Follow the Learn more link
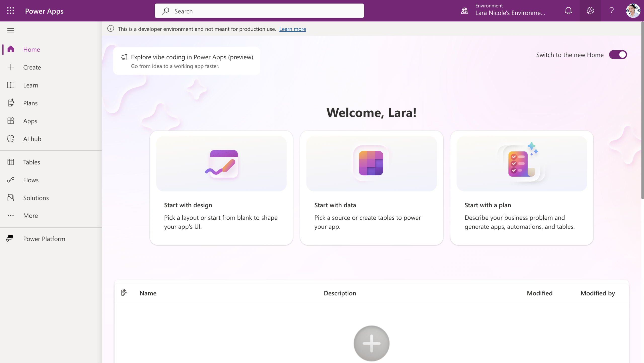This screenshot has width=644, height=363. click(292, 29)
